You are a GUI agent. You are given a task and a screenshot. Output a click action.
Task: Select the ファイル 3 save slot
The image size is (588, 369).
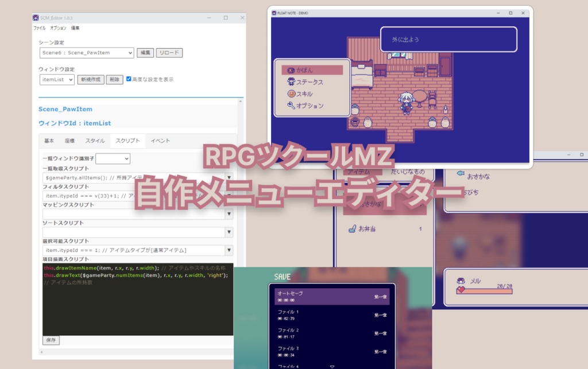[x=332, y=351]
